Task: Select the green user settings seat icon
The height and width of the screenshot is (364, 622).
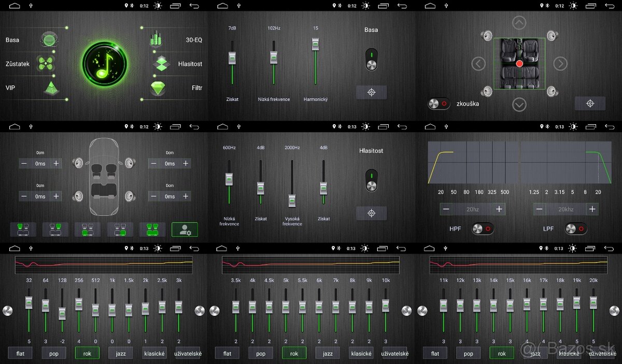Action: point(185,229)
